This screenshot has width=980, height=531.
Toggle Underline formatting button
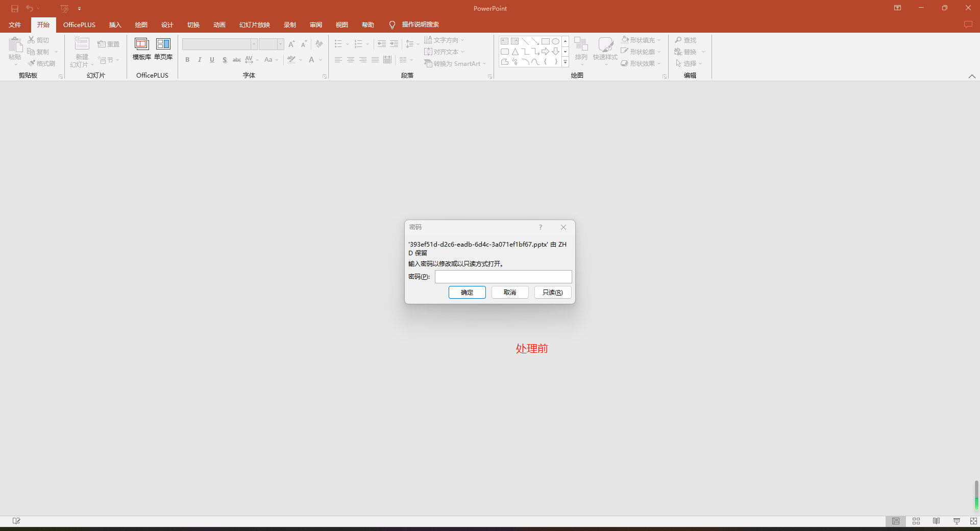tap(212, 60)
